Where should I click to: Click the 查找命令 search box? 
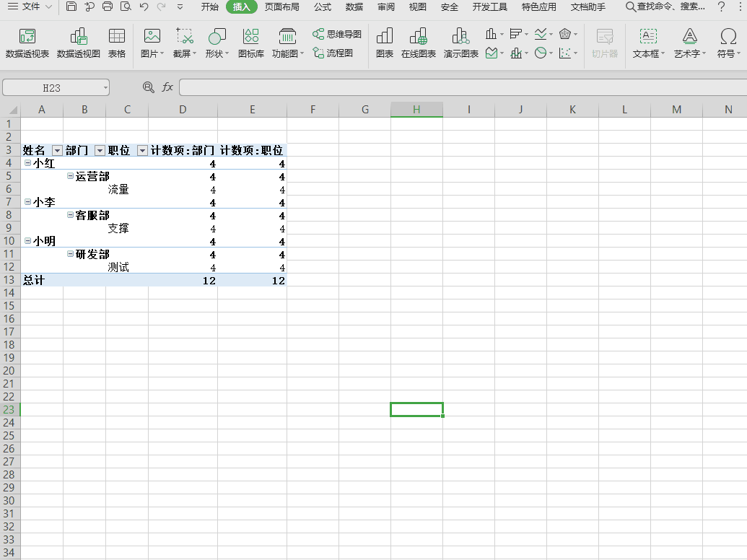coord(665,6)
